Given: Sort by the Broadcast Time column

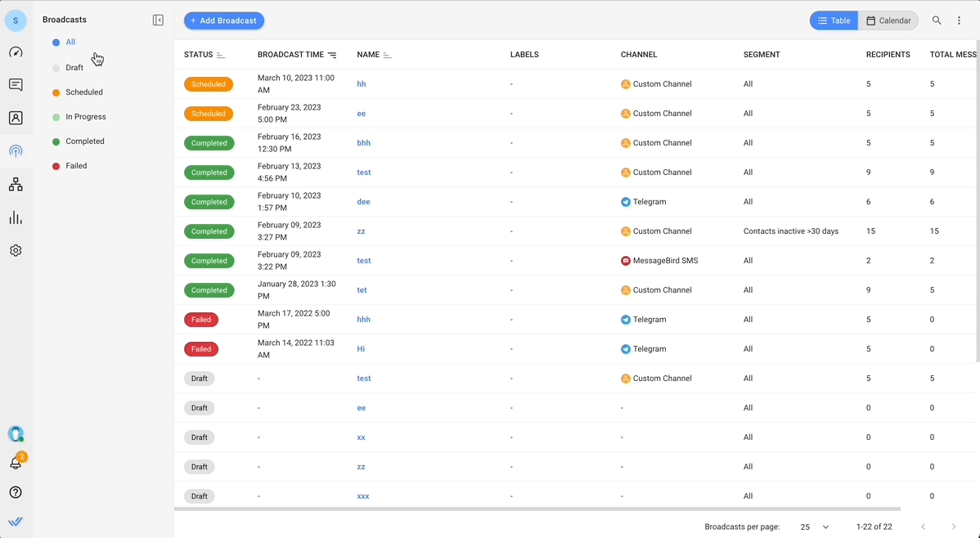Looking at the screenshot, I should pyautogui.click(x=331, y=55).
